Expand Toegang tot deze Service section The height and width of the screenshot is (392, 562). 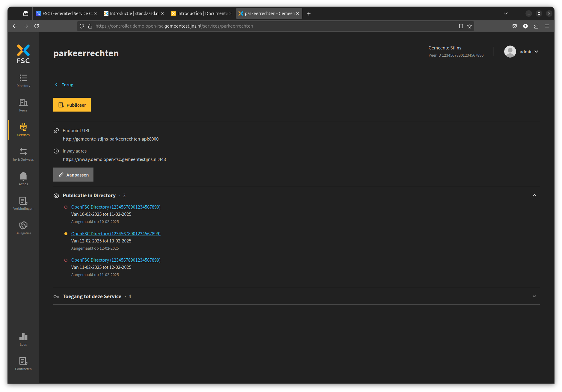point(534,296)
